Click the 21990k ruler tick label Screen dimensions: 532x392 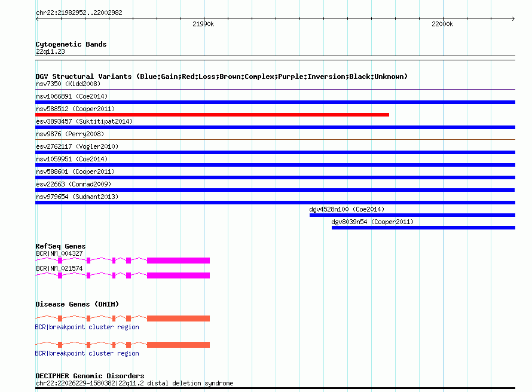(203, 24)
